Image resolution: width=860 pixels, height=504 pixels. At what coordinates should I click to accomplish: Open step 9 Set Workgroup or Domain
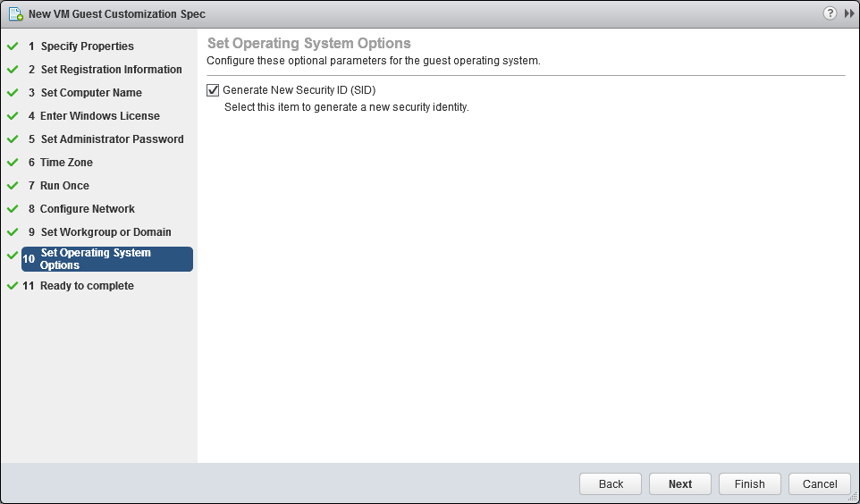pyautogui.click(x=100, y=232)
